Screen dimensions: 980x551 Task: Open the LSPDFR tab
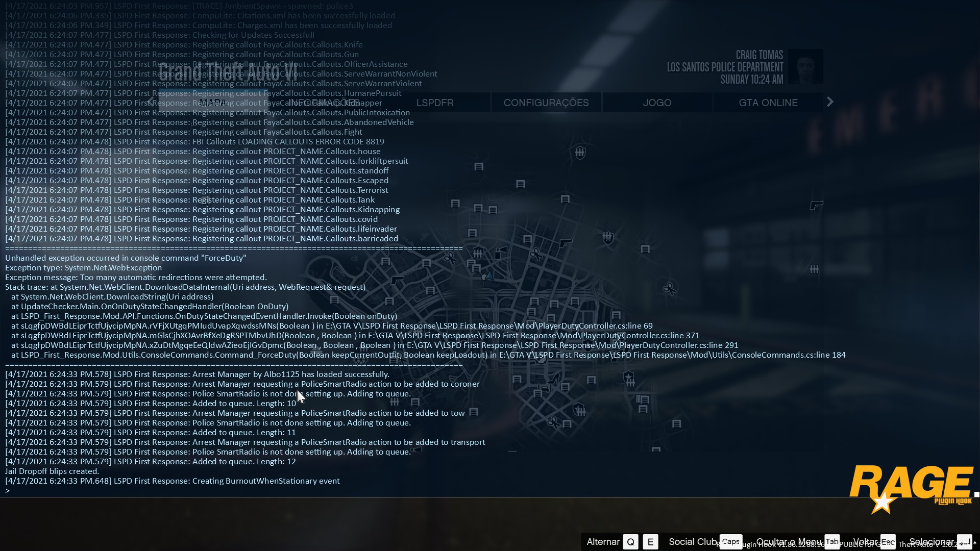coord(434,103)
